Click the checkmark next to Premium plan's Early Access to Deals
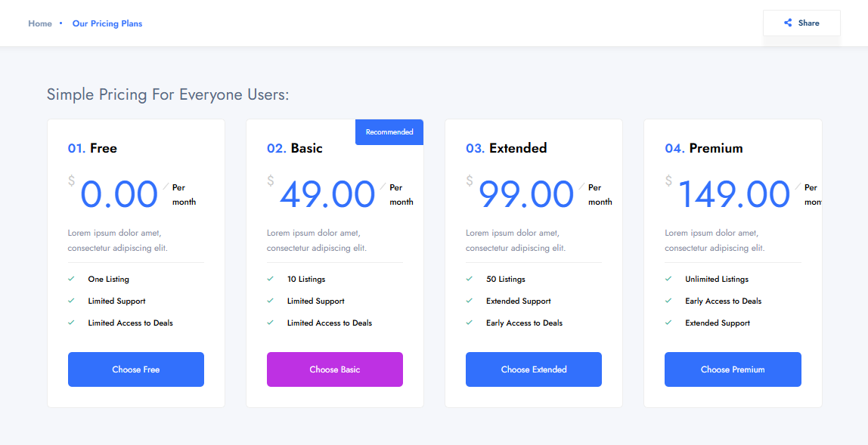This screenshot has height=445, width=868. tap(668, 301)
